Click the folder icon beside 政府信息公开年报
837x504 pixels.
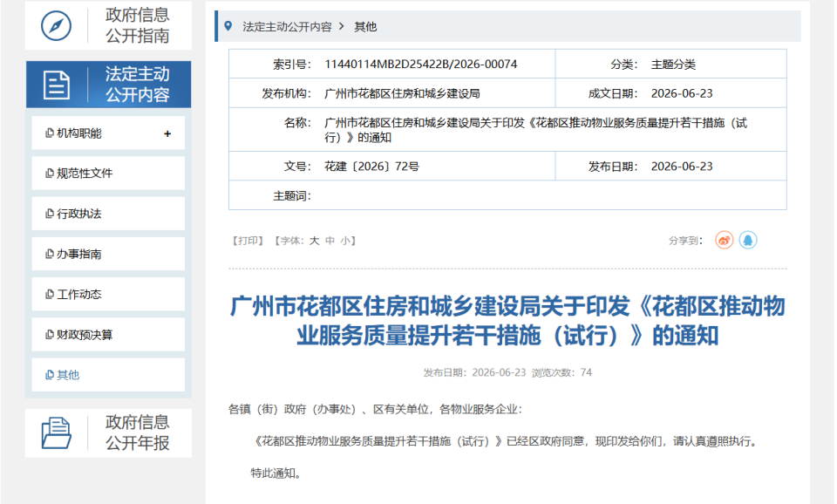[56, 433]
